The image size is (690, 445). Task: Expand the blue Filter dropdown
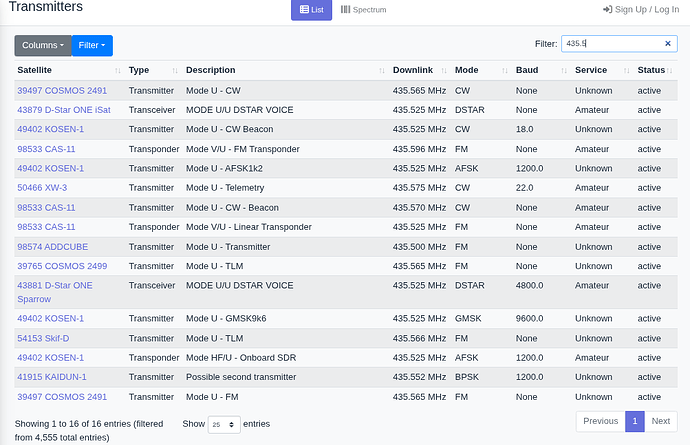92,45
